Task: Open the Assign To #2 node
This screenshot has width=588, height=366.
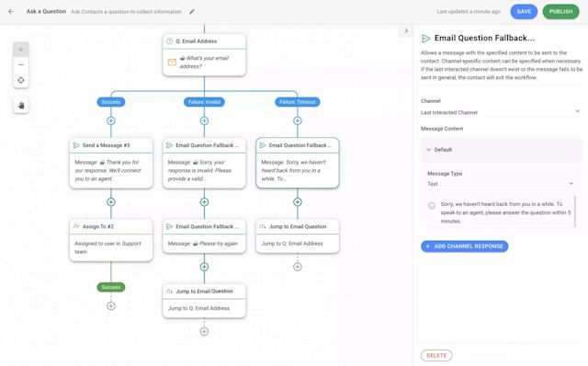Action: tap(111, 240)
